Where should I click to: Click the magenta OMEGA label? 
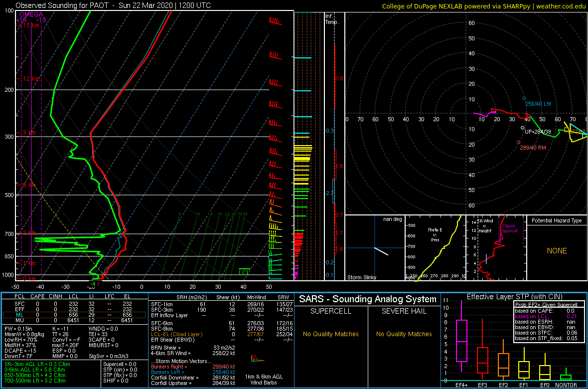pos(31,14)
